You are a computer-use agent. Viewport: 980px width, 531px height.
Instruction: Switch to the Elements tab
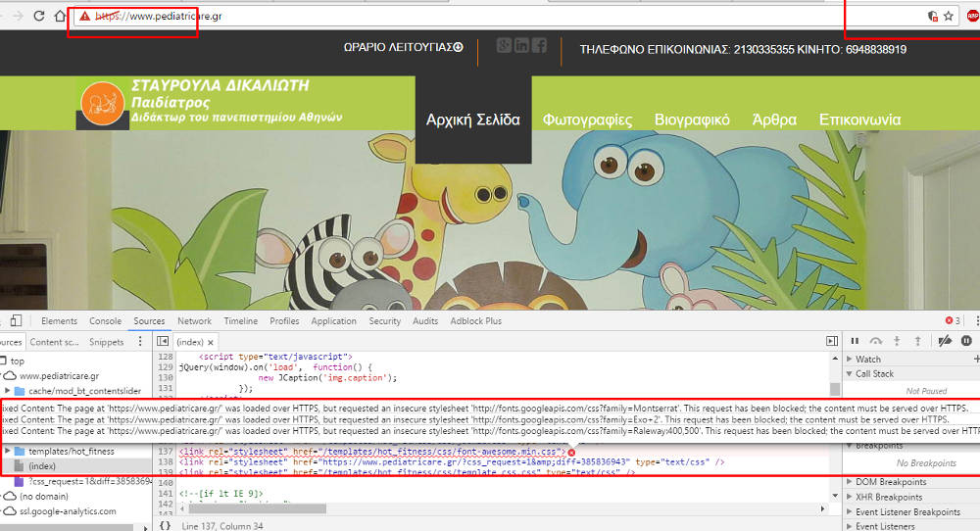60,321
